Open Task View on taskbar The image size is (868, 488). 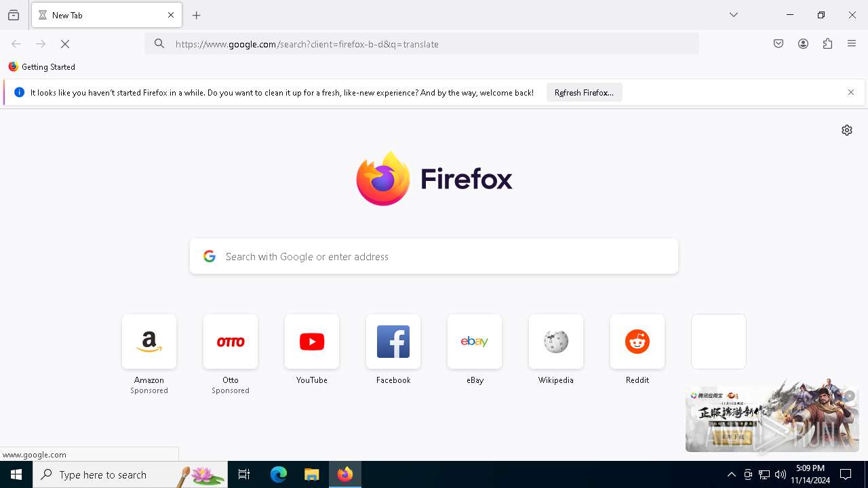pos(244,474)
